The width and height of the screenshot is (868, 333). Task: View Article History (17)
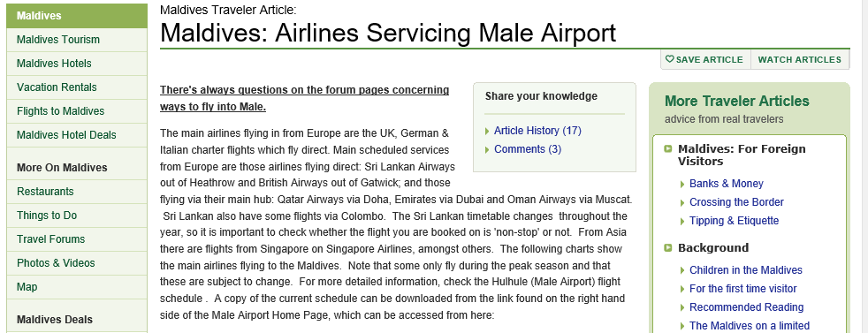537,131
